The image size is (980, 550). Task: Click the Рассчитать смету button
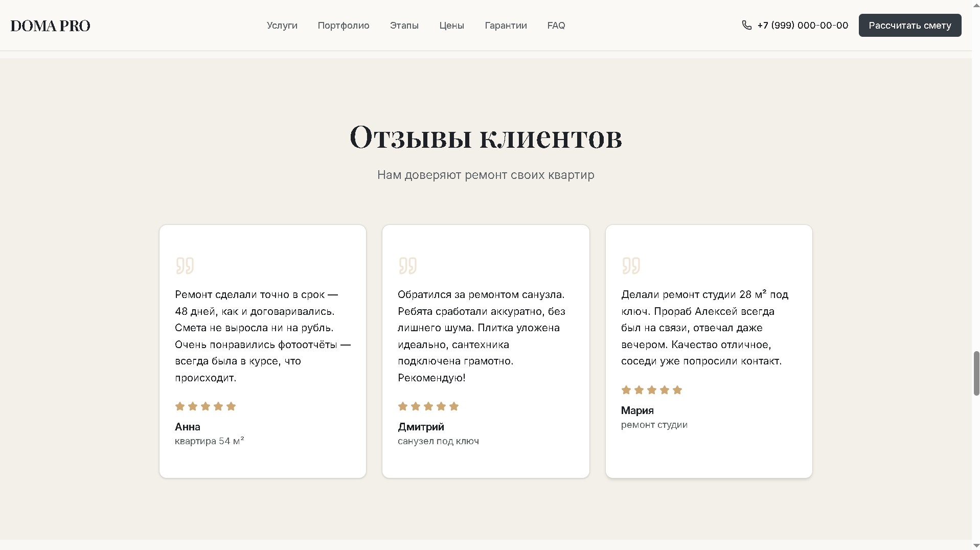[909, 25]
